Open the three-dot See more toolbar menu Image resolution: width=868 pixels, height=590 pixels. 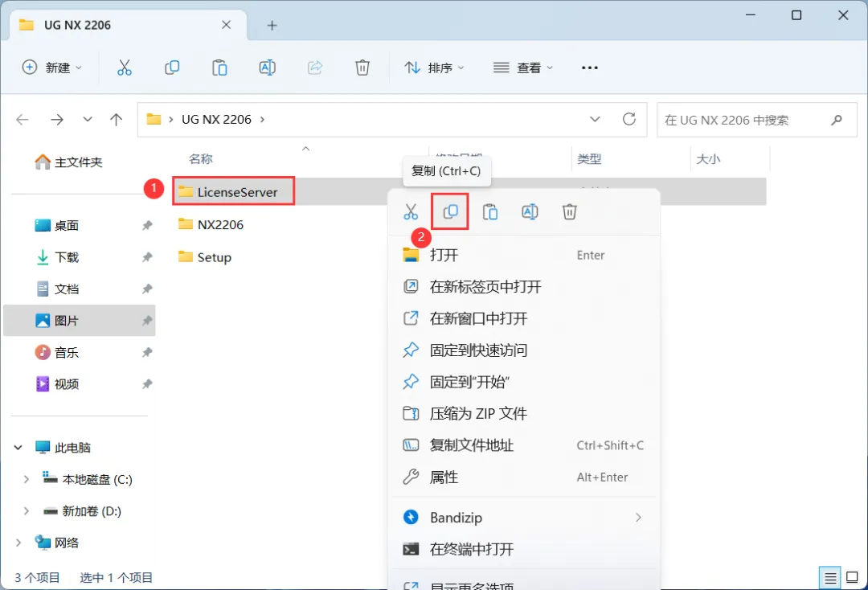coord(590,68)
